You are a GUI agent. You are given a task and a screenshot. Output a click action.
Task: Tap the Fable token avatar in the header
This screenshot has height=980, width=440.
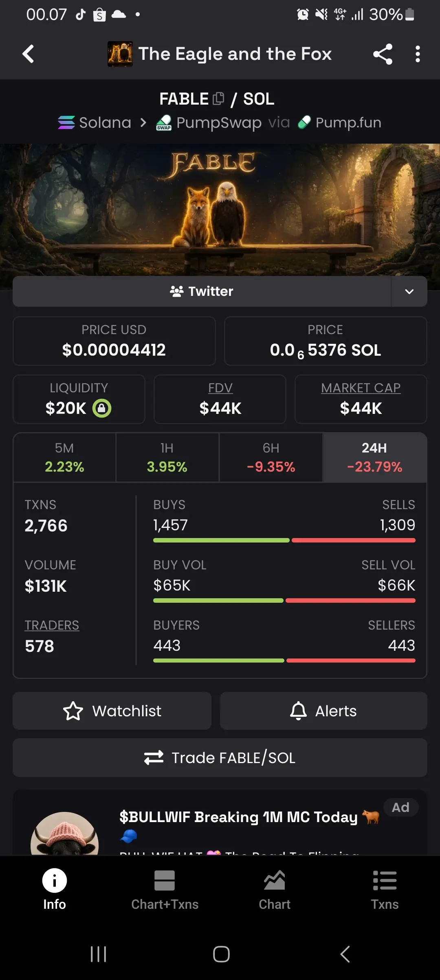pos(120,54)
